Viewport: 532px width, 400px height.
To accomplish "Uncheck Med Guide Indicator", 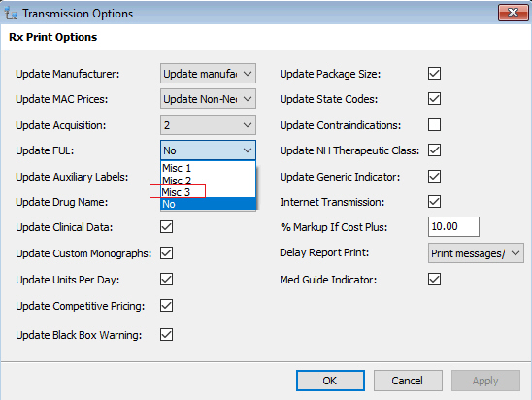I will [434, 280].
